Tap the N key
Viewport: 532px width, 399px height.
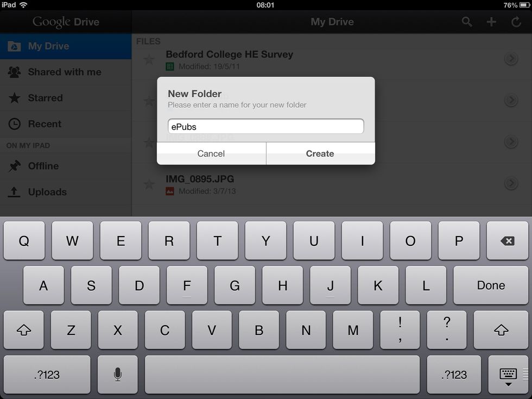pos(306,330)
